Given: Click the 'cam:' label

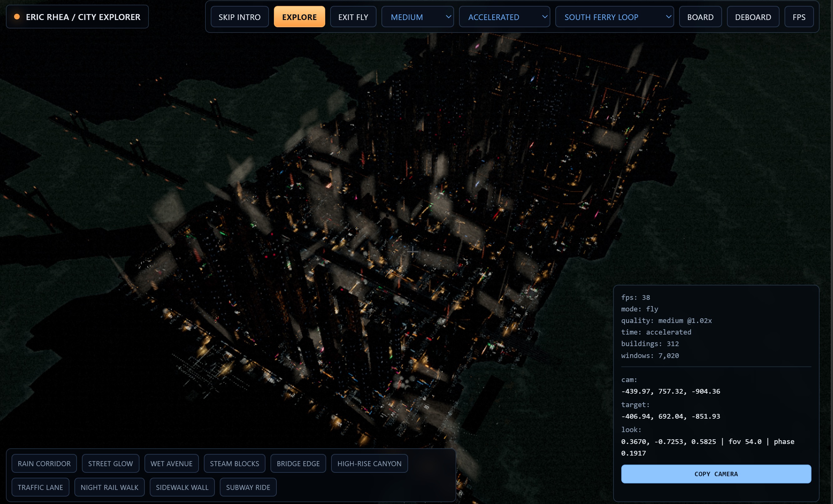Looking at the screenshot, I should coord(629,380).
